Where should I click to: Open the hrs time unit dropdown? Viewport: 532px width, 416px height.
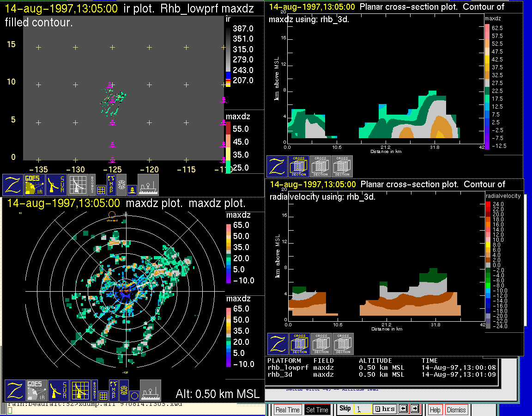[384, 409]
